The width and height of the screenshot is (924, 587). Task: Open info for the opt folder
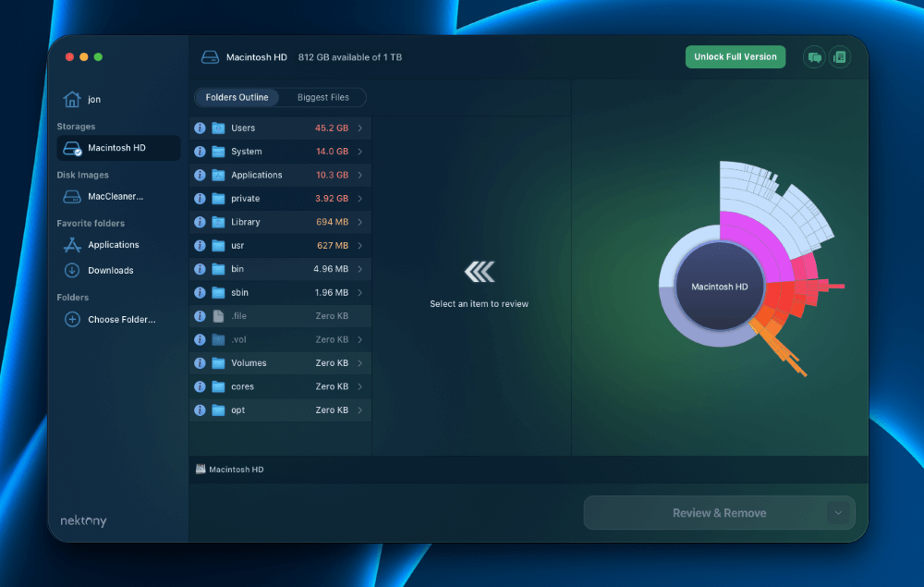[200, 410]
